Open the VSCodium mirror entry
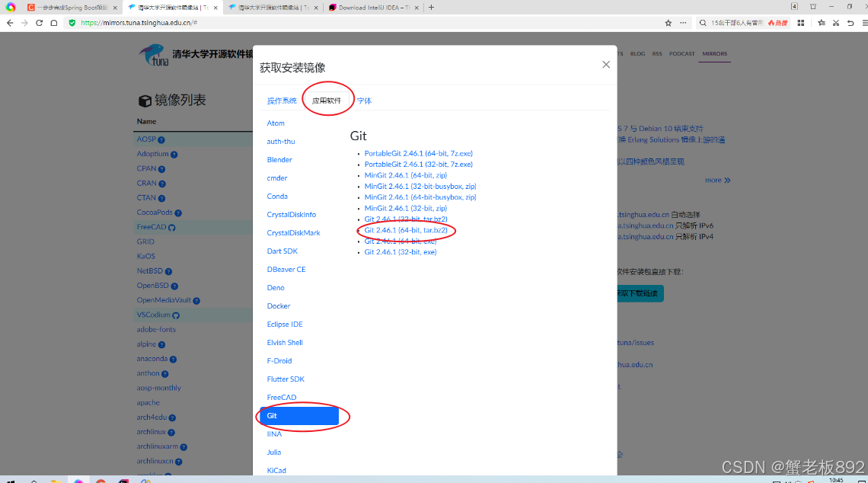Screen dimensions: 868x483 (153, 315)
